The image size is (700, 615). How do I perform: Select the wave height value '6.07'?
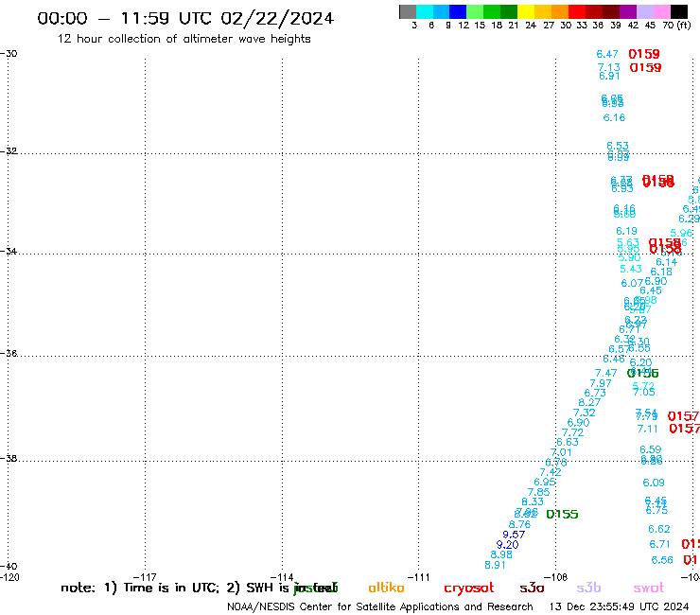coord(632,284)
